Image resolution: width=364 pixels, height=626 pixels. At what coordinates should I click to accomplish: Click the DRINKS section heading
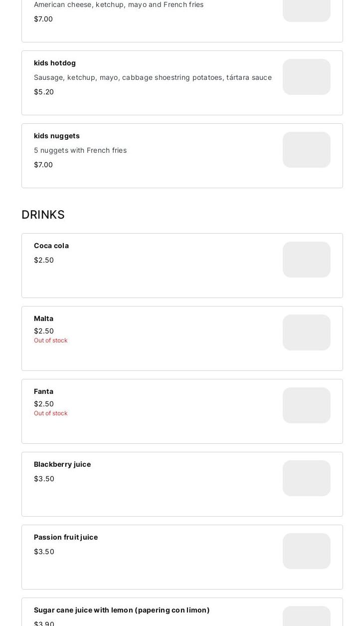click(43, 215)
